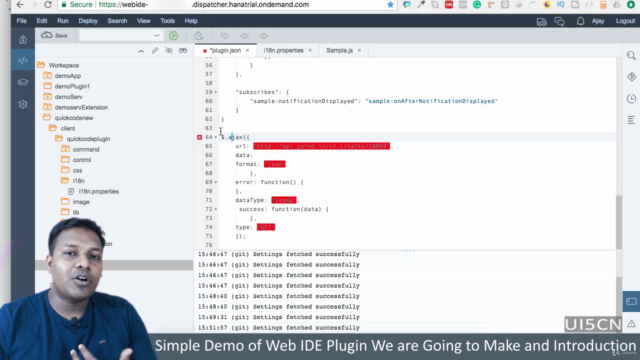Open the Run menu
This screenshot has width=640, height=360.
[x=62, y=21]
